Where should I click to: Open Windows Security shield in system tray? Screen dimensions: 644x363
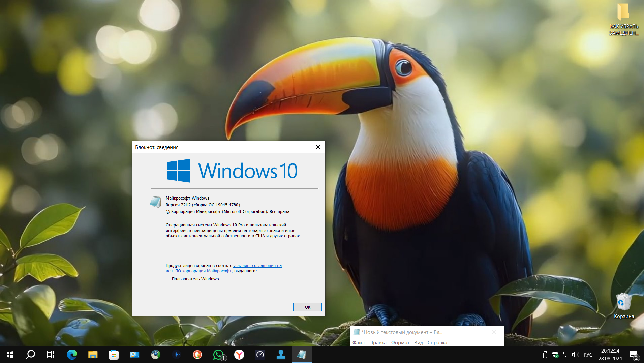pyautogui.click(x=555, y=355)
